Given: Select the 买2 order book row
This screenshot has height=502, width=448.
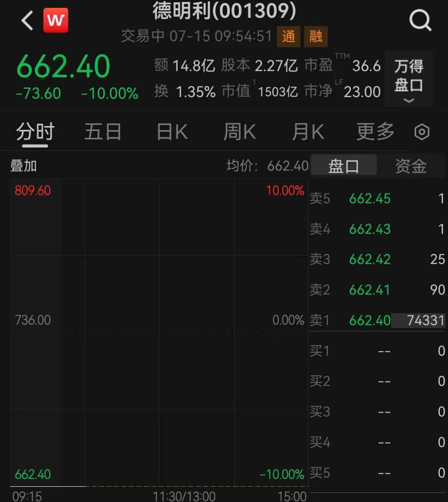Looking at the screenshot, I should tap(377, 381).
